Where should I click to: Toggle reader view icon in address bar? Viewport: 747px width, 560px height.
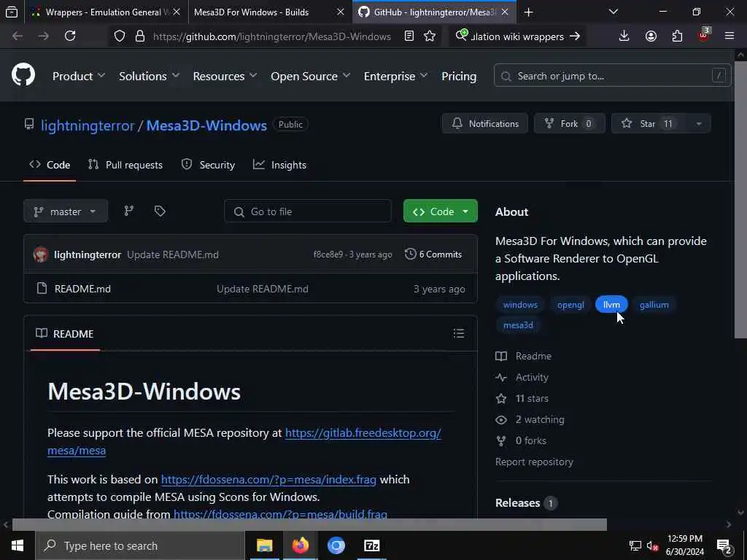(x=409, y=36)
